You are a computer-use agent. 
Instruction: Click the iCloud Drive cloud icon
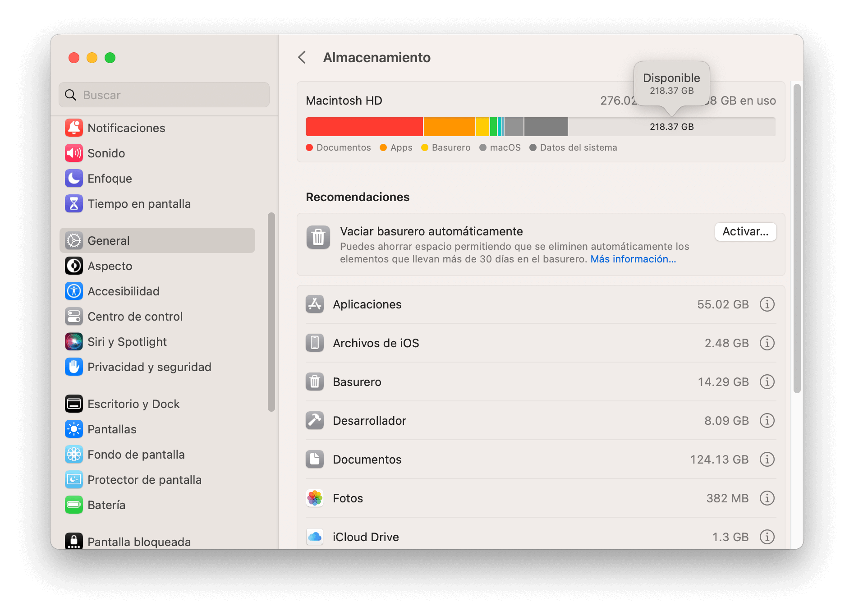point(315,537)
